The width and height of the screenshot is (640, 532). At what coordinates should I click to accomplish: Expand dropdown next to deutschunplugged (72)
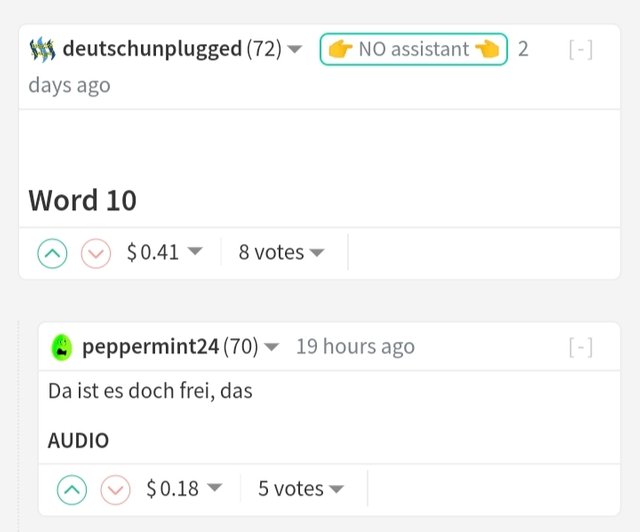[294, 49]
